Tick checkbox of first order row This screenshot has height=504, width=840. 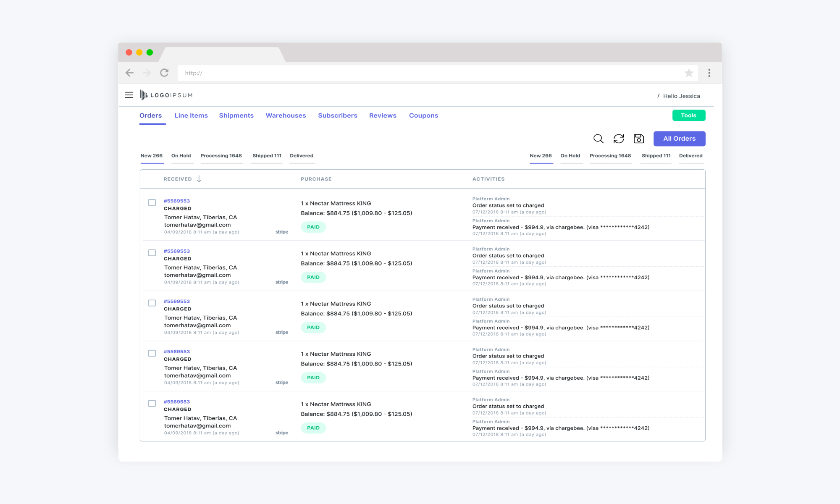coord(152,202)
